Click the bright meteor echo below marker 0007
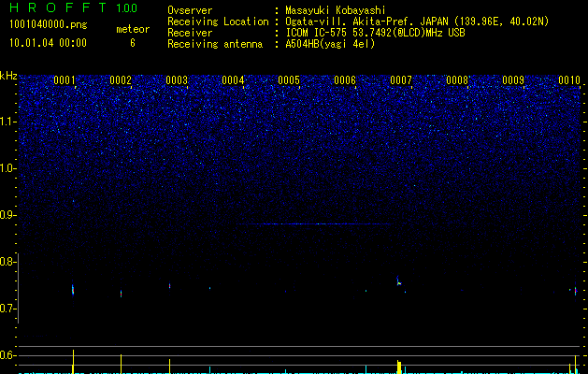 (x=398, y=281)
